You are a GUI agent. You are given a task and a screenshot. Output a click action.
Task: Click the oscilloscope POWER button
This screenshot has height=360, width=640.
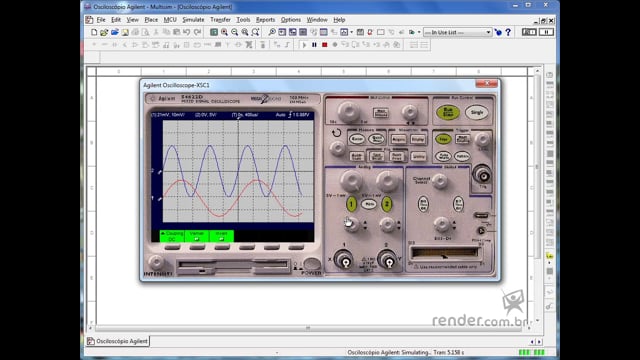(312, 263)
